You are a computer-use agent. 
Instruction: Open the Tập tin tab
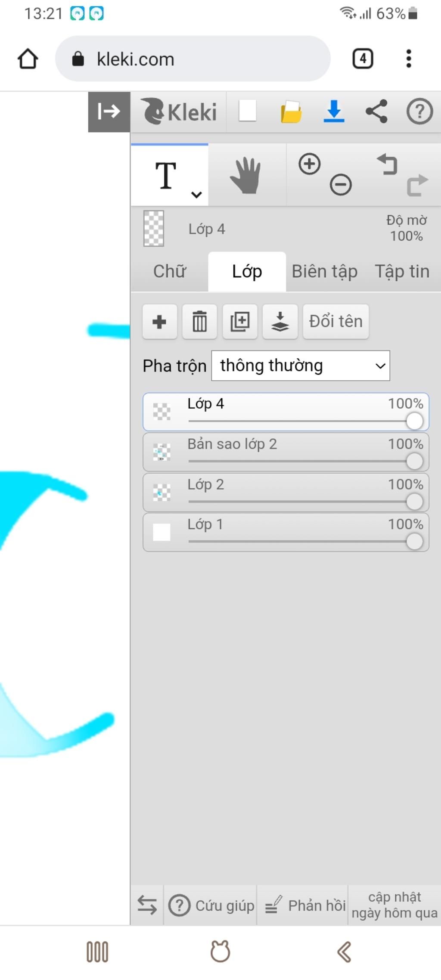click(402, 272)
